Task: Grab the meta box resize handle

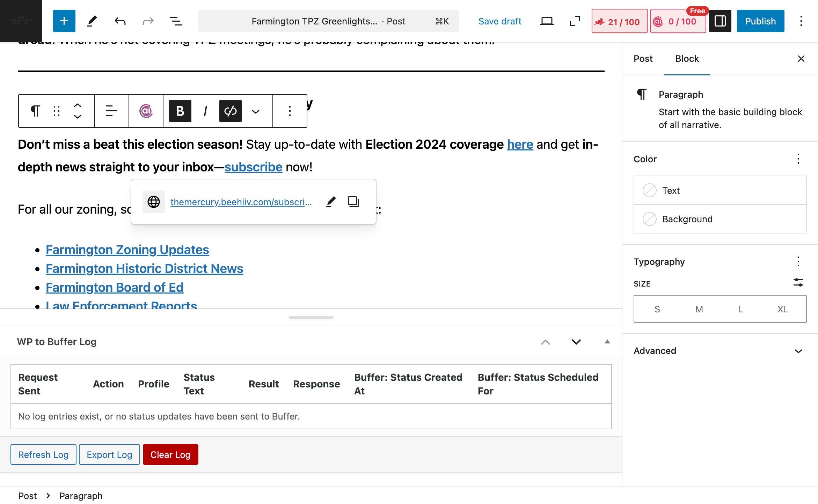Action: 311,317
